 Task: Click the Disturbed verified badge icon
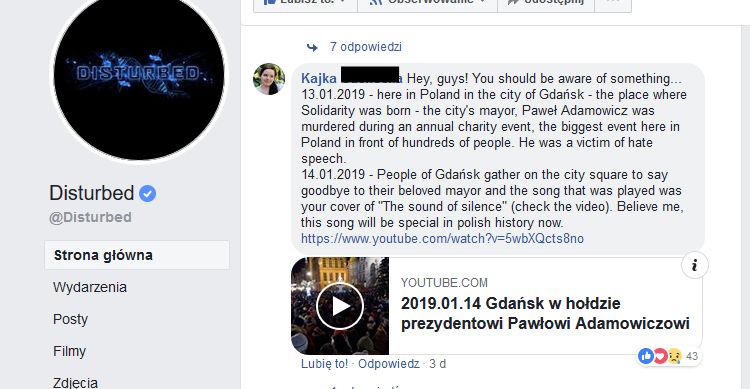pos(147,193)
